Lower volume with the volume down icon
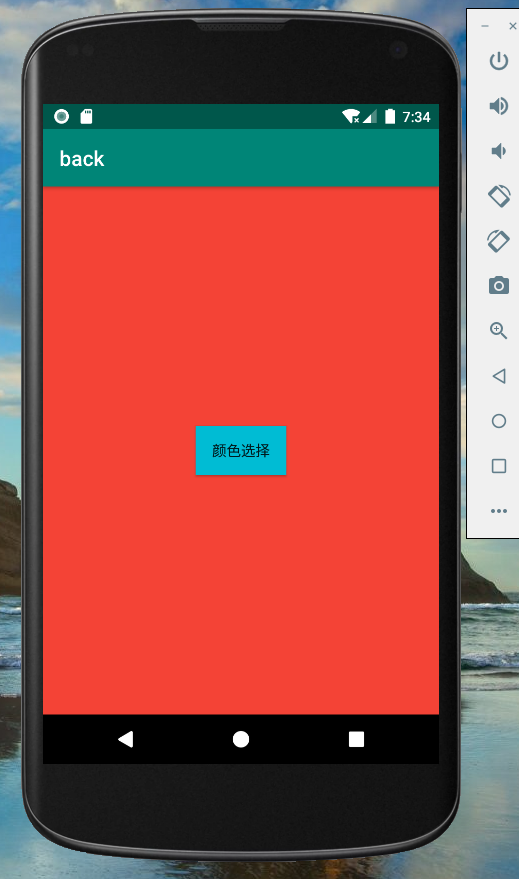The height and width of the screenshot is (879, 519). pyautogui.click(x=498, y=151)
